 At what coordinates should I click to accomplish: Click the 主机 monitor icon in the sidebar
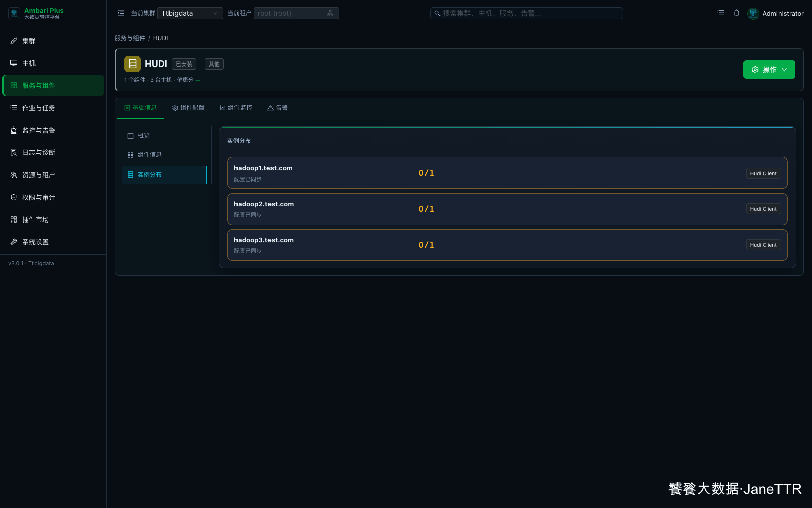pos(14,63)
